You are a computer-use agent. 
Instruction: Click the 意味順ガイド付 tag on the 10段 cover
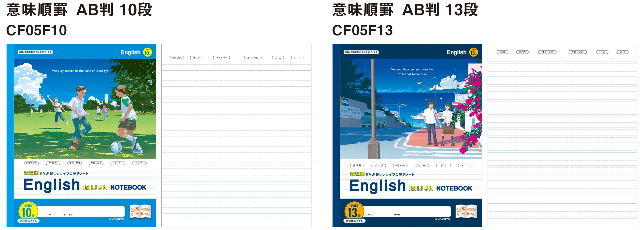[x=29, y=221]
